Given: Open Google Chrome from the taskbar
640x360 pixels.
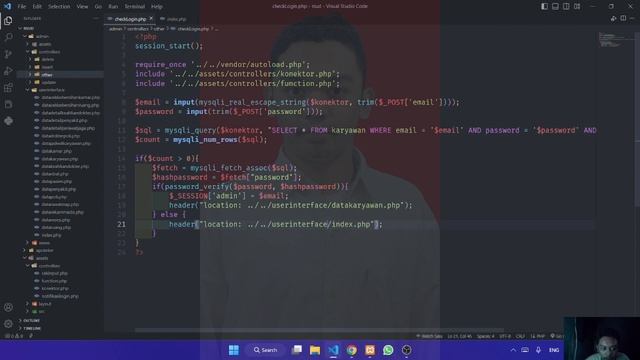Looking at the screenshot, I should click(351, 350).
